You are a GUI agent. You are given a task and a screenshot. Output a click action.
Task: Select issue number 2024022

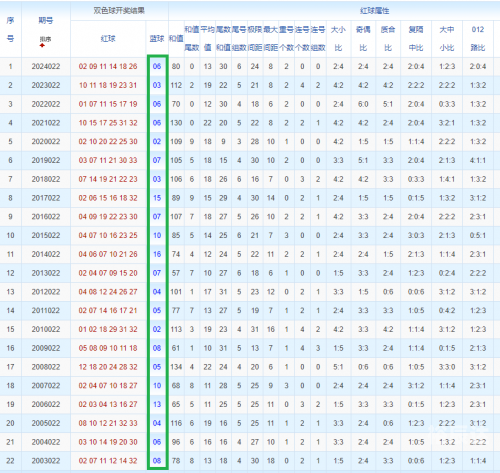click(x=46, y=66)
